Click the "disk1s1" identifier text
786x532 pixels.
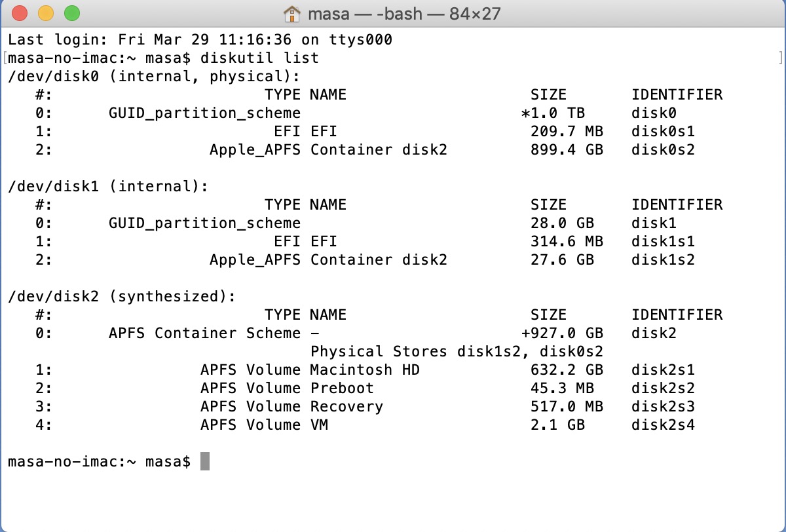point(663,241)
